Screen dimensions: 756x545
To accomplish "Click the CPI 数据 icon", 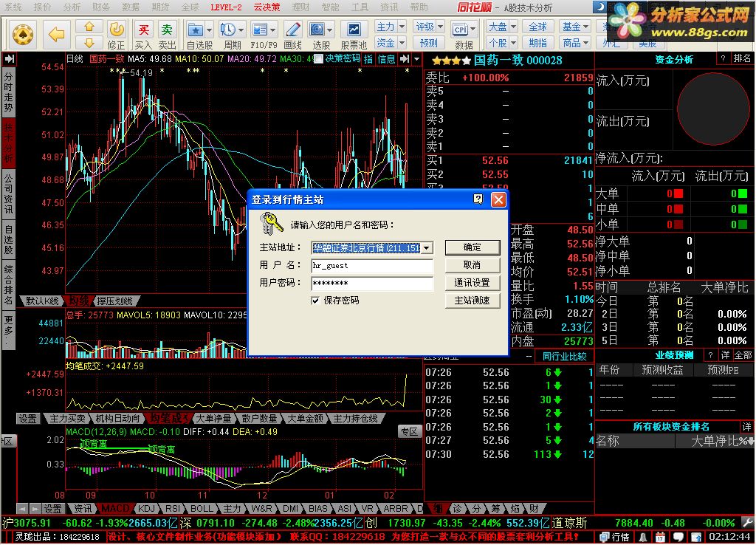I will click(460, 30).
